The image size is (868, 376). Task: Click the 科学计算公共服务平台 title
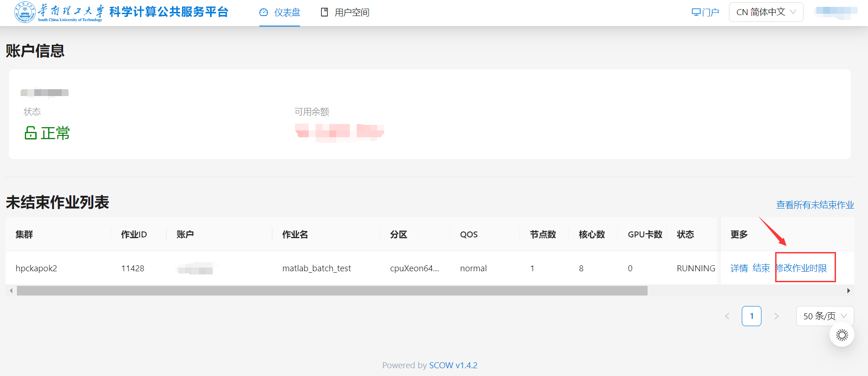[x=169, y=12]
